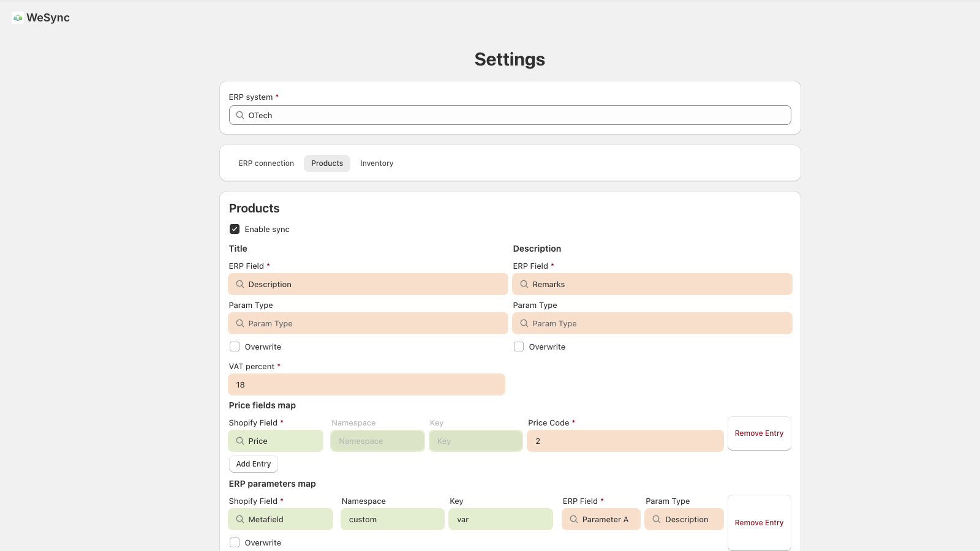Check the Description Overwrite checkbox
This screenshot has width=980, height=551.
tap(519, 347)
